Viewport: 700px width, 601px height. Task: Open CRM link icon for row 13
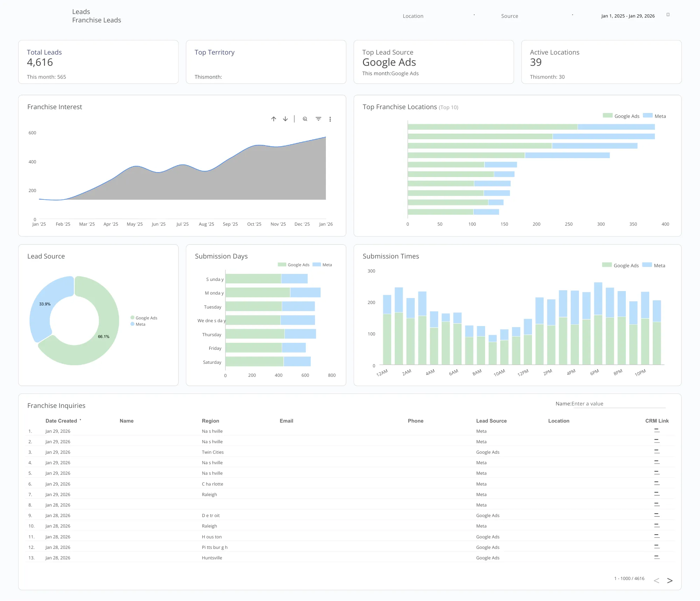657,557
